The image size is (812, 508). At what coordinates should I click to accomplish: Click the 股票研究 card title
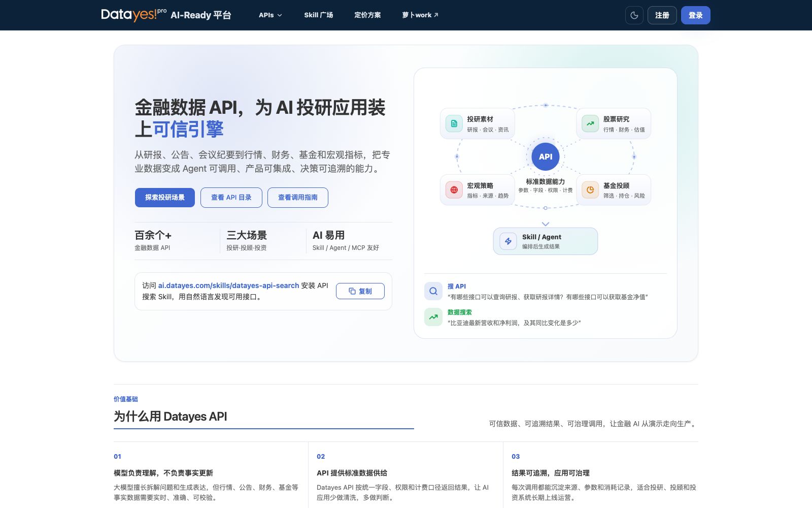pyautogui.click(x=616, y=119)
